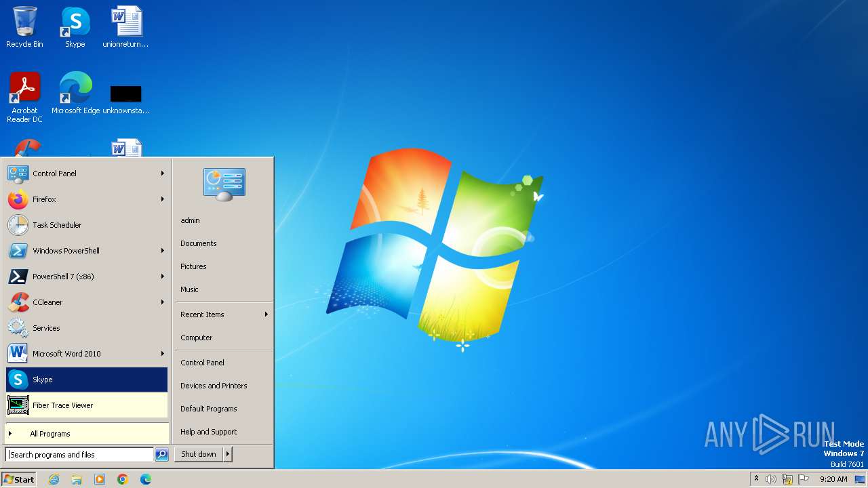Open Internet Explorer from taskbar
The height and width of the screenshot is (488, 868).
point(54,479)
